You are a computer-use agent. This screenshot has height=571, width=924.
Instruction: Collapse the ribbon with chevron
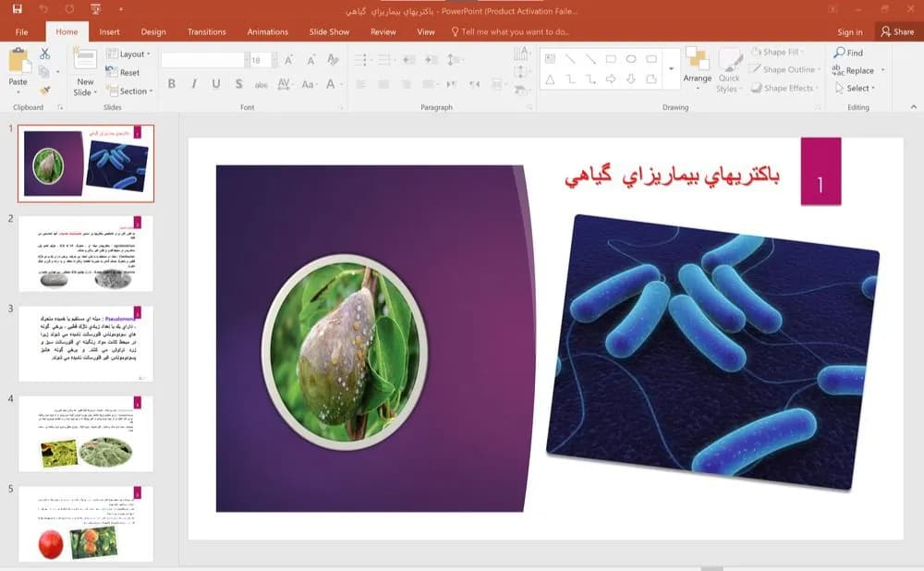pos(914,106)
